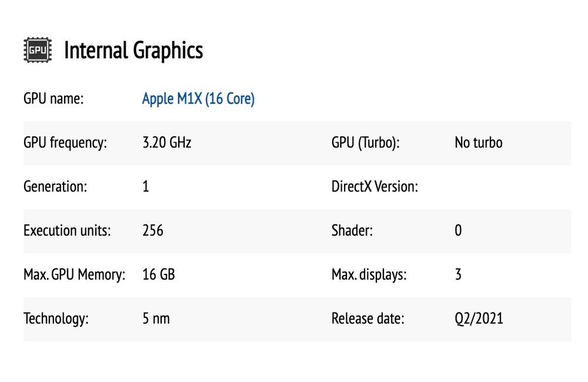Click the Release date label
The width and height of the screenshot is (588, 382).
[x=368, y=319]
